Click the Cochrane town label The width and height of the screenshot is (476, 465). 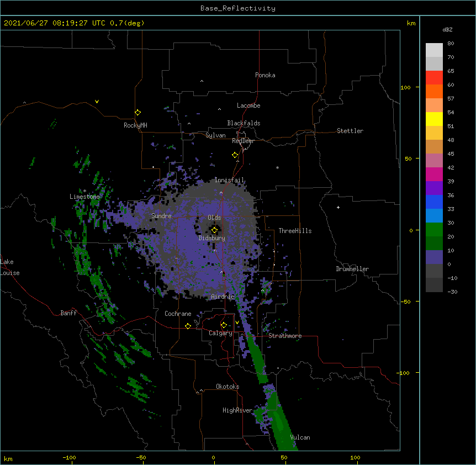[178, 314]
